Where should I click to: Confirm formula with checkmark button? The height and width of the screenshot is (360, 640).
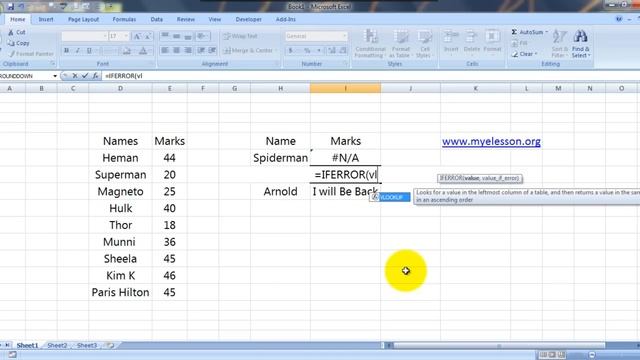84,76
